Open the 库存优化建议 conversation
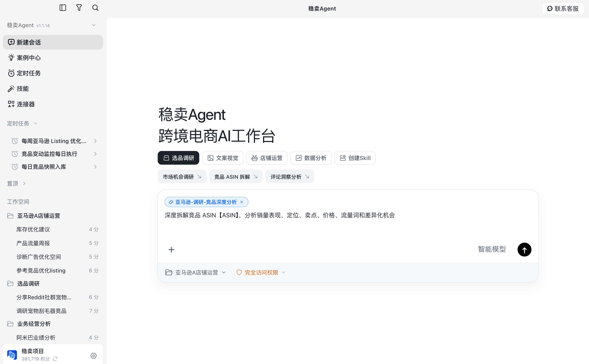Image resolution: width=589 pixels, height=364 pixels. pyautogui.click(x=53, y=229)
